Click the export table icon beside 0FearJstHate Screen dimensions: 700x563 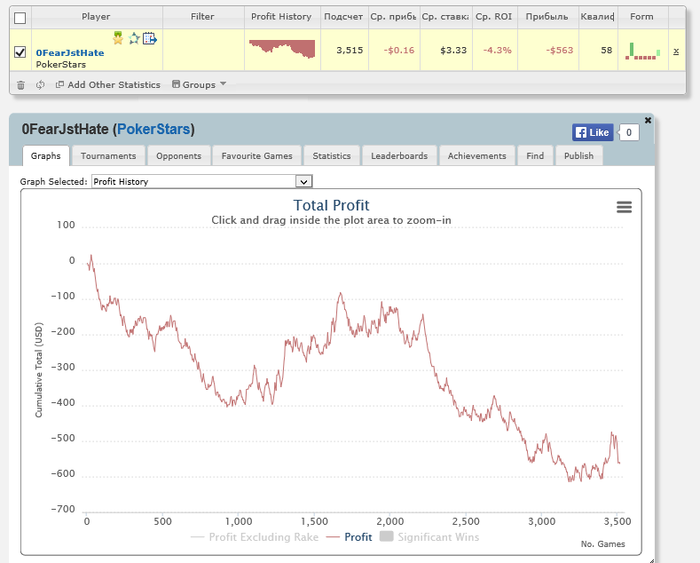click(x=150, y=38)
